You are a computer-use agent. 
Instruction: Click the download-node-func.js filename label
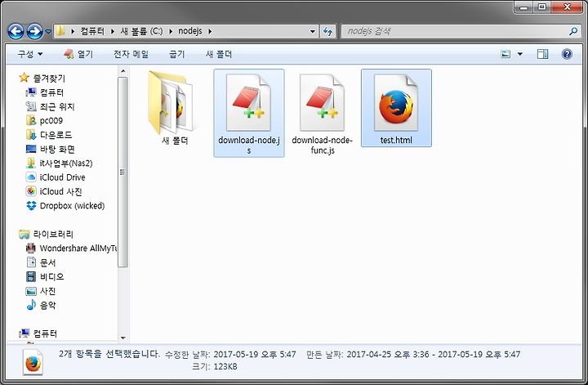[x=322, y=145]
